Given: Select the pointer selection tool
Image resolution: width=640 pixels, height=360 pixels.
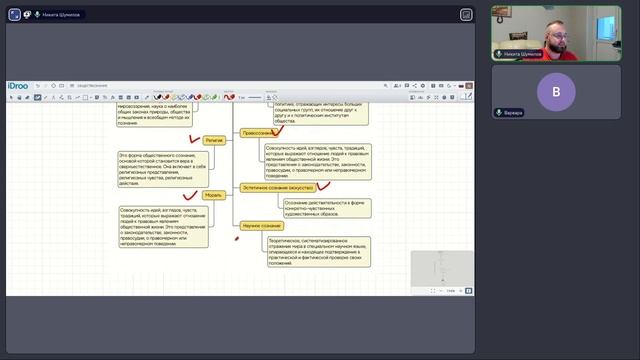Looking at the screenshot, I should (x=11, y=98).
